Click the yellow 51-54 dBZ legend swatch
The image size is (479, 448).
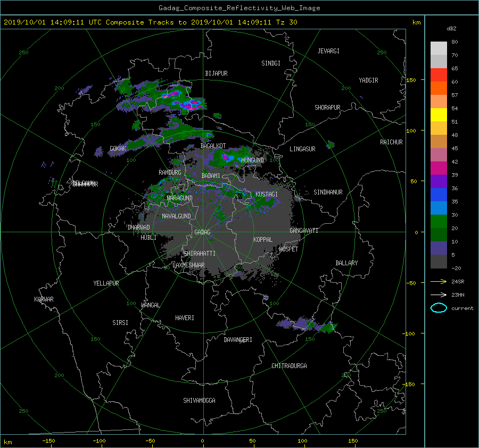(439, 115)
